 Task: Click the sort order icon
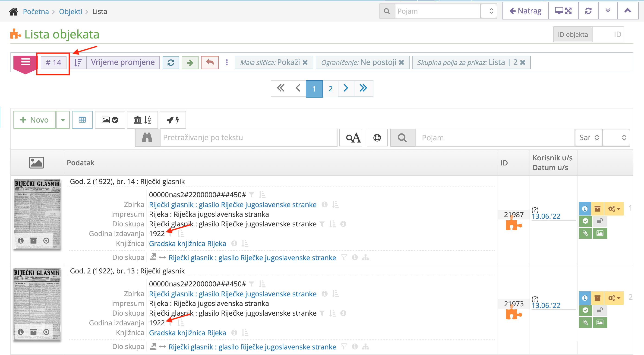(x=78, y=63)
